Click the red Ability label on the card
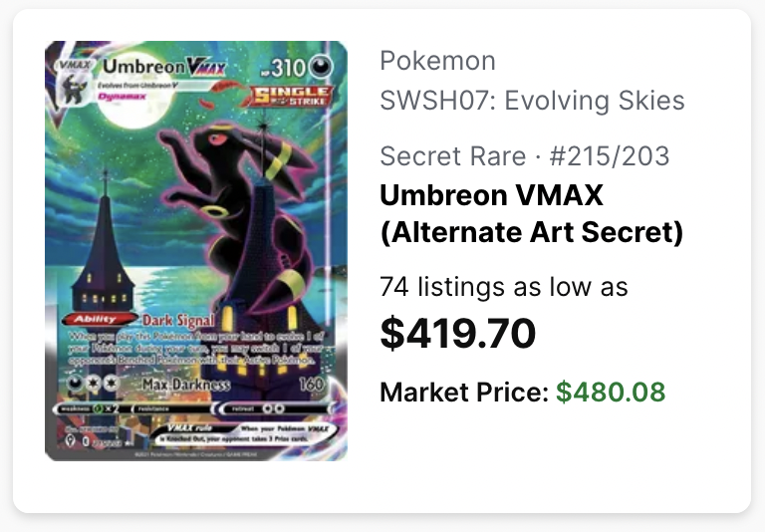 tap(99, 319)
